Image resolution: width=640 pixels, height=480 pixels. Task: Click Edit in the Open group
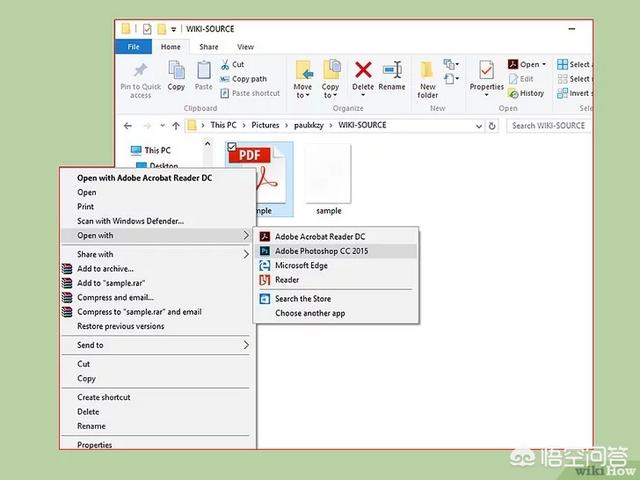click(521, 79)
